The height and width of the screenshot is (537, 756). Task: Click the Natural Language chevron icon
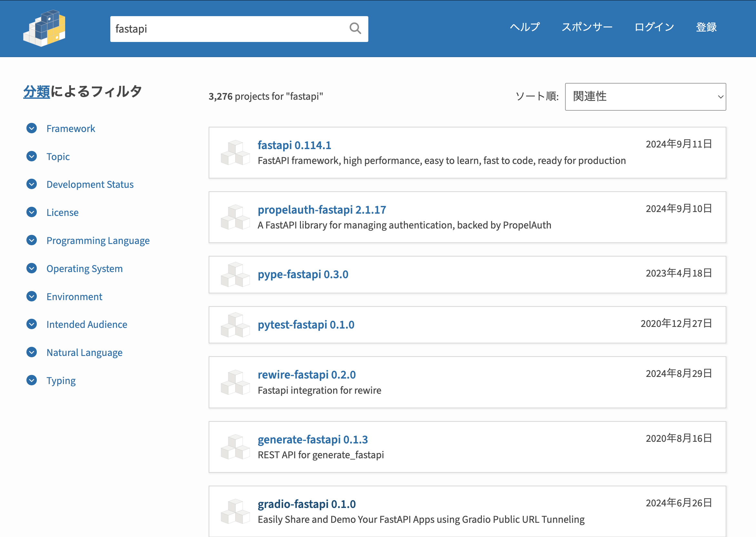point(32,352)
